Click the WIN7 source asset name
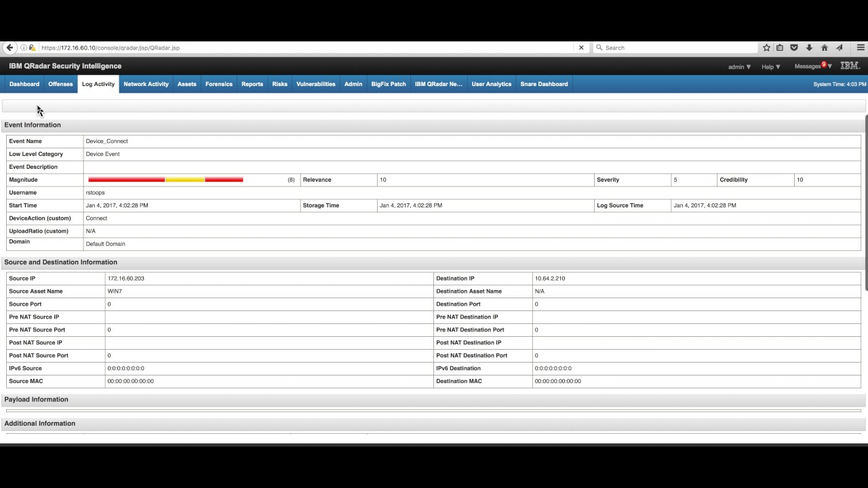Image resolution: width=868 pixels, height=488 pixels. [x=115, y=291]
